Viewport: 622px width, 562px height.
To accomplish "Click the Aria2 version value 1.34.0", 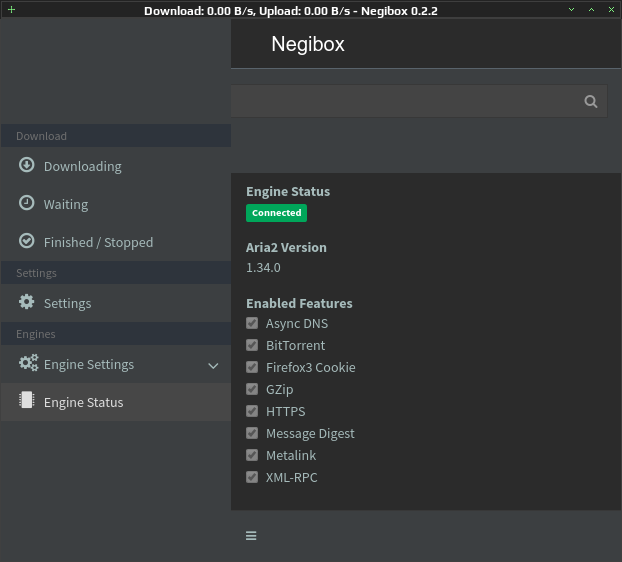I will coord(263,268).
